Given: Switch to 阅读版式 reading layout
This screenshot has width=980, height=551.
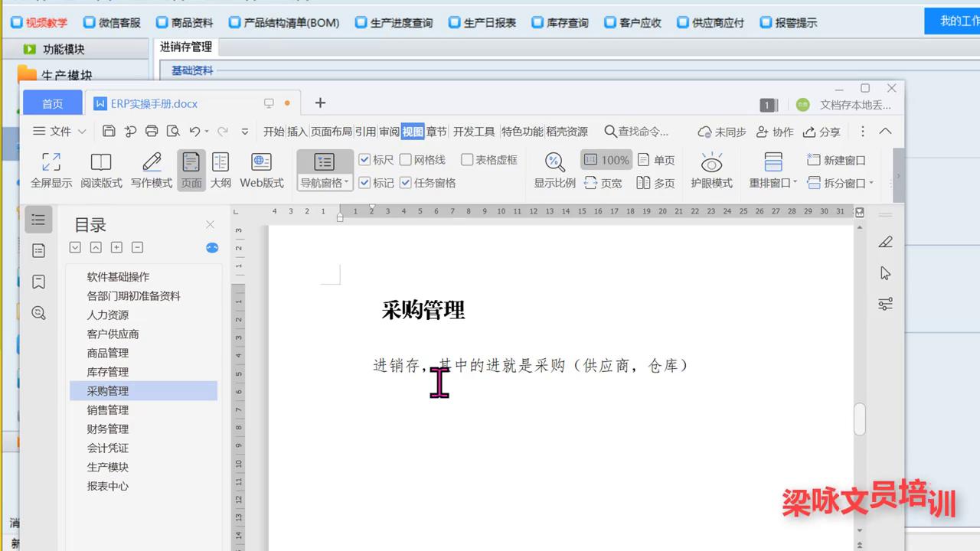Looking at the screenshot, I should [101, 168].
